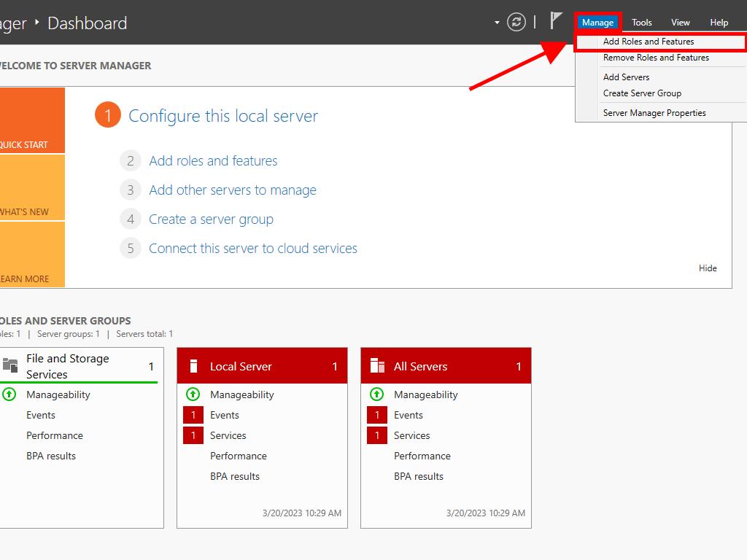Hide the welcome panel

click(x=708, y=268)
